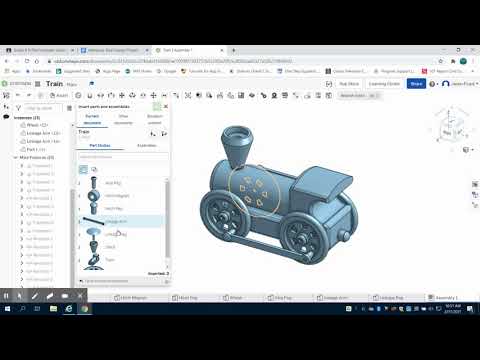Open the Axle Peg bottom tab
Viewport: 480px width, 360px height.
click(x=280, y=298)
